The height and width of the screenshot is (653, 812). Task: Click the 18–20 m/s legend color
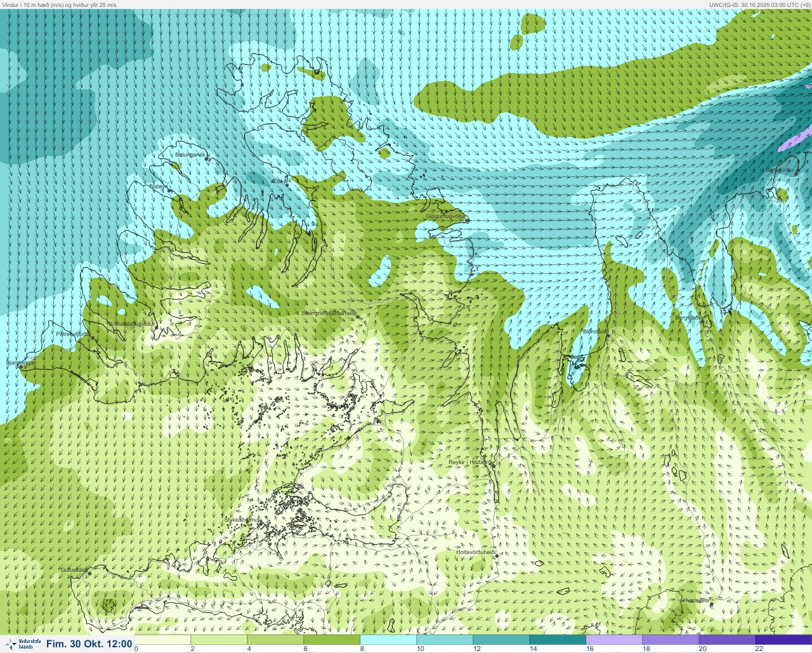point(671,640)
